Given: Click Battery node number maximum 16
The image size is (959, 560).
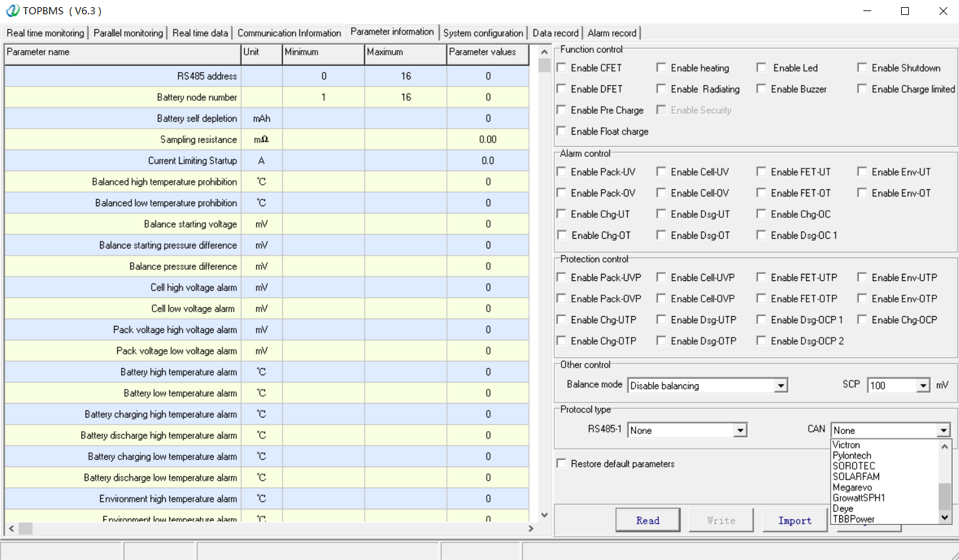Looking at the screenshot, I should coord(406,98).
